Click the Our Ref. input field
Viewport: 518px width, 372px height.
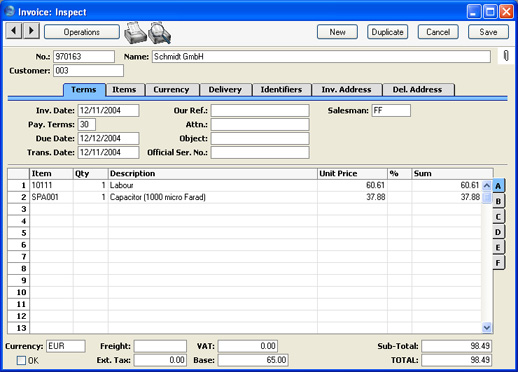(260, 111)
